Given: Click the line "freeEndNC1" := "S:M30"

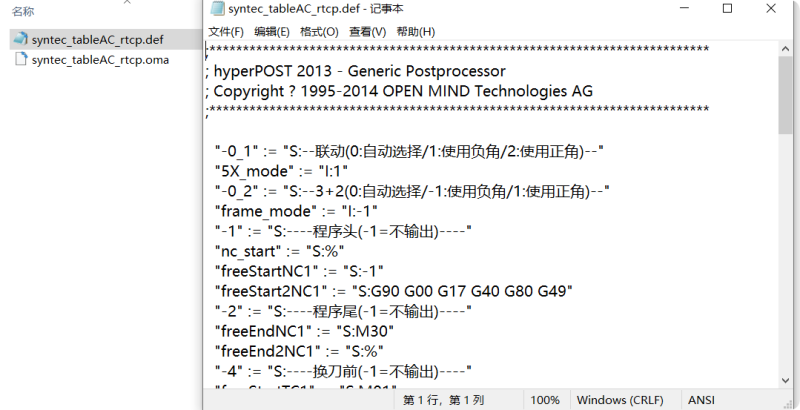Looking at the screenshot, I should tap(304, 331).
